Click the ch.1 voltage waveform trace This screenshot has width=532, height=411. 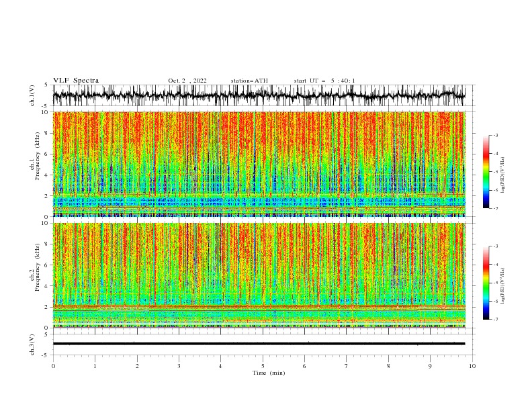click(259, 95)
